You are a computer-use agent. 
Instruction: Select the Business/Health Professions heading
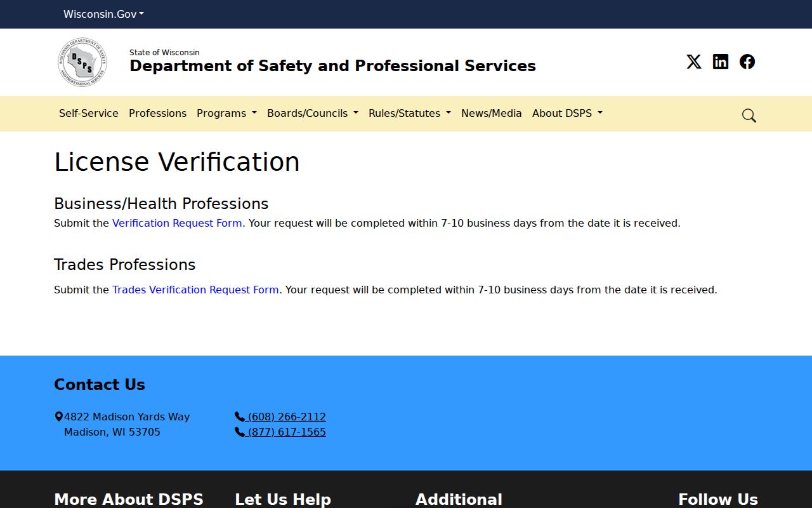pyautogui.click(x=161, y=204)
